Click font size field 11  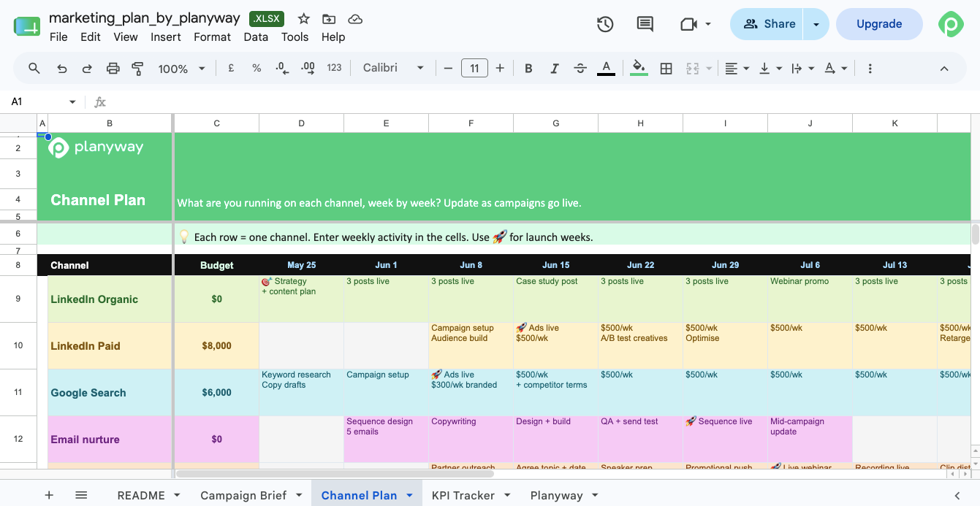point(474,68)
